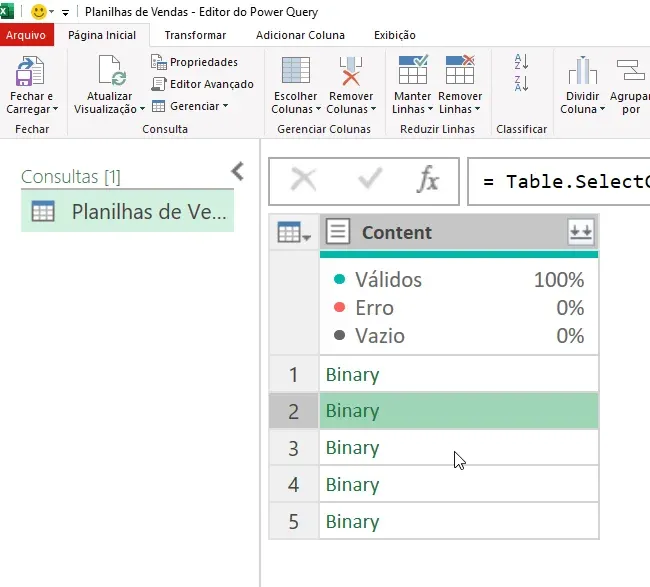This screenshot has width=650, height=587.
Task: Click the Excel application icon
Action: (7, 11)
